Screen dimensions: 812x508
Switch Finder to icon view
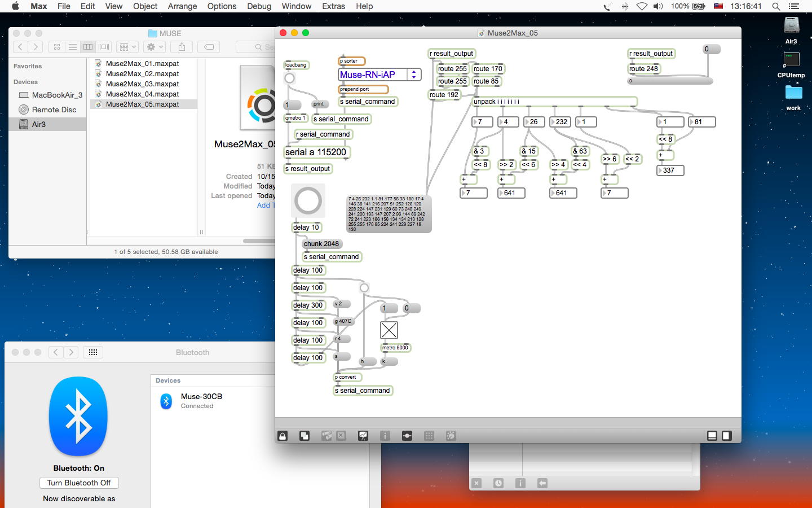pyautogui.click(x=57, y=47)
